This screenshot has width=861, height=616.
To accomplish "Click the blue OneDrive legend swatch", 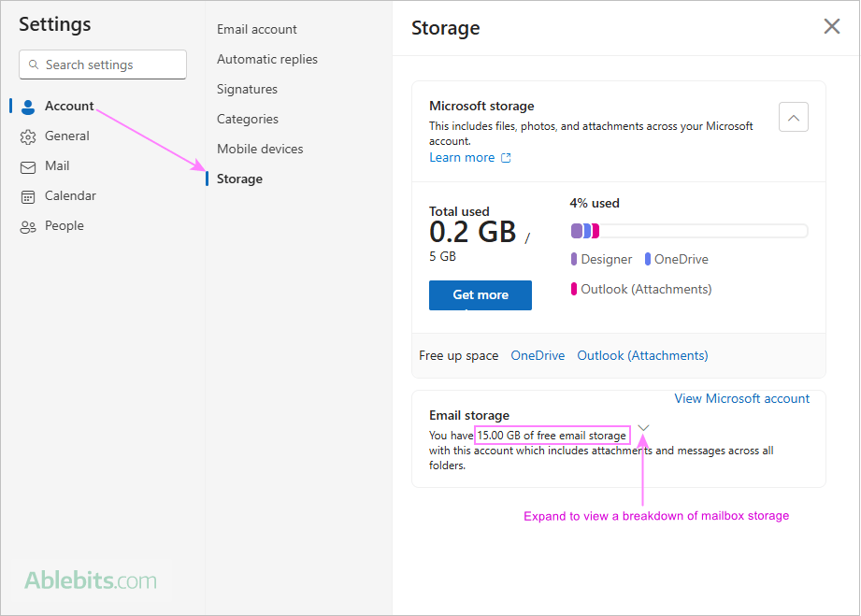I will 648,259.
